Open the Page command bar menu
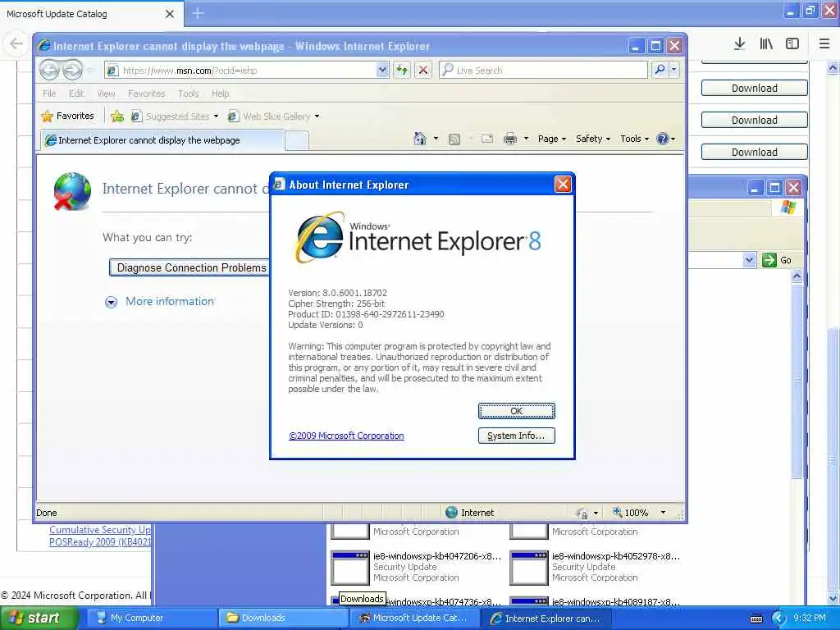This screenshot has height=630, width=840. (x=552, y=139)
